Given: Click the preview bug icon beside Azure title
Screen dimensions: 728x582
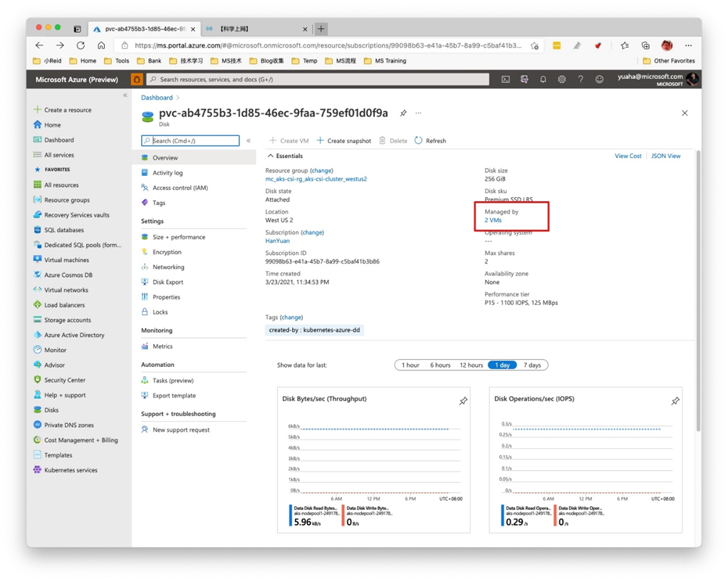Looking at the screenshot, I should click(x=137, y=79).
